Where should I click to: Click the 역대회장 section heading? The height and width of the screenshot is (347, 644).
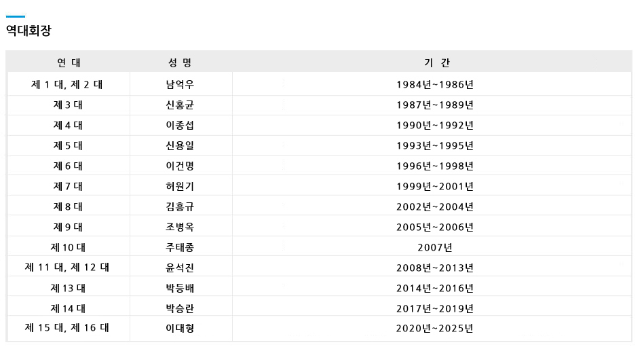coord(29,31)
